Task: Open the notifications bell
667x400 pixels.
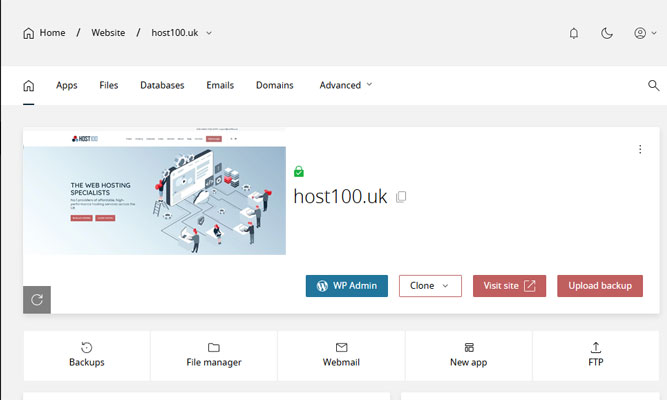Action: click(574, 33)
